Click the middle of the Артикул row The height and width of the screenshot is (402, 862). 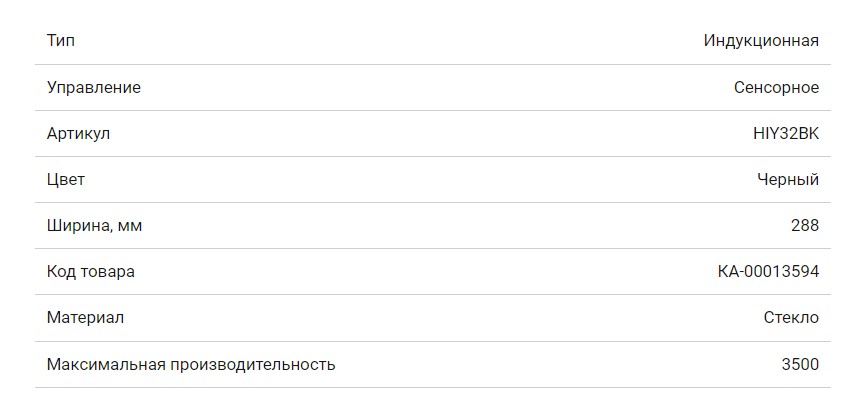click(x=432, y=134)
